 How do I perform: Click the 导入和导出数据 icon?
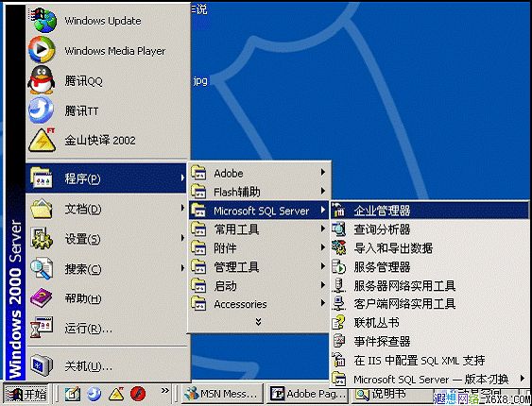tap(338, 247)
